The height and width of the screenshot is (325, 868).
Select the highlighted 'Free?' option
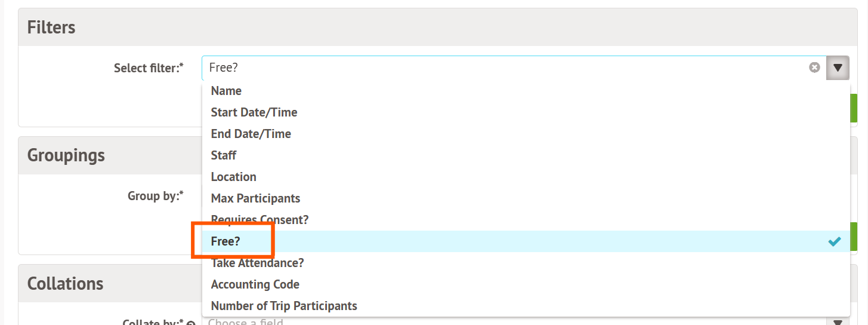224,241
